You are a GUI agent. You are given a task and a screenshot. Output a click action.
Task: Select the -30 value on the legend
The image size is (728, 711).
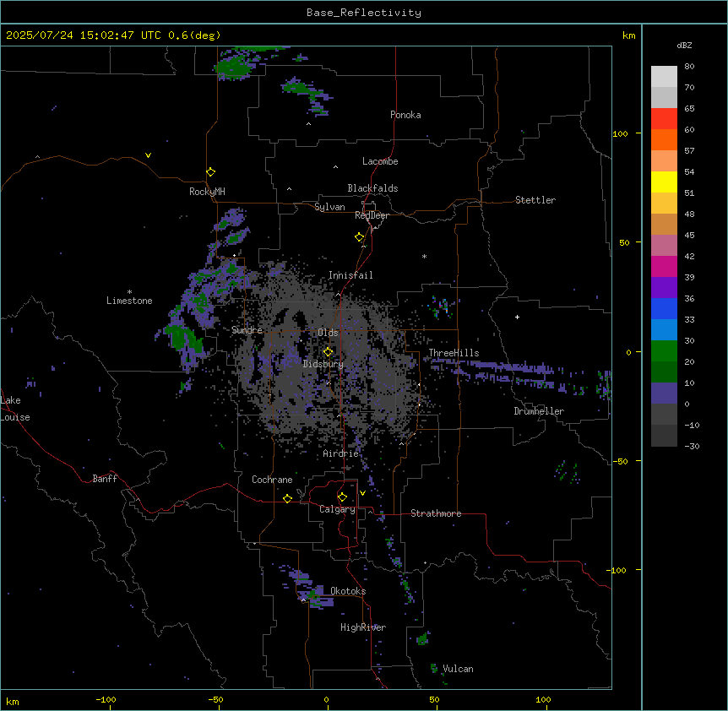pos(692,446)
